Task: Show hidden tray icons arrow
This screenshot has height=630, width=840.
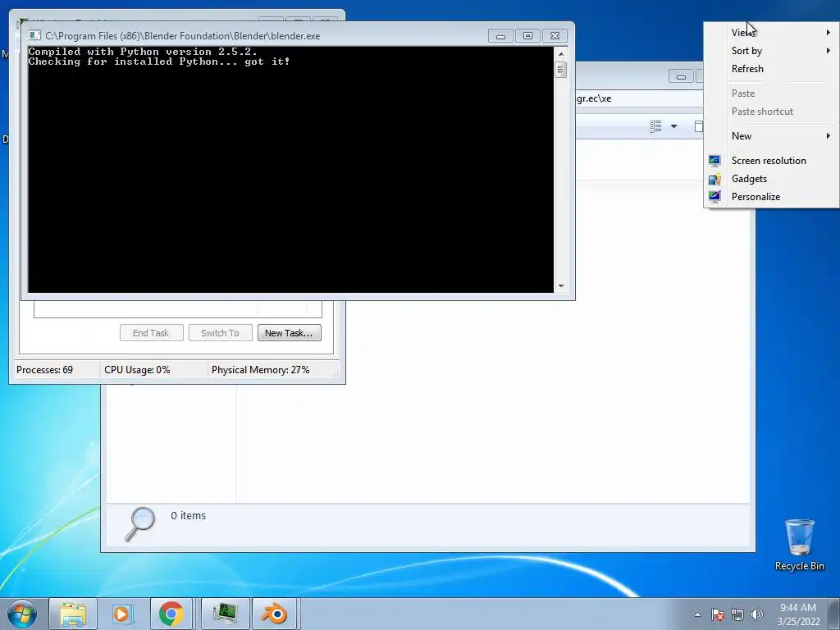Action: pos(697,614)
